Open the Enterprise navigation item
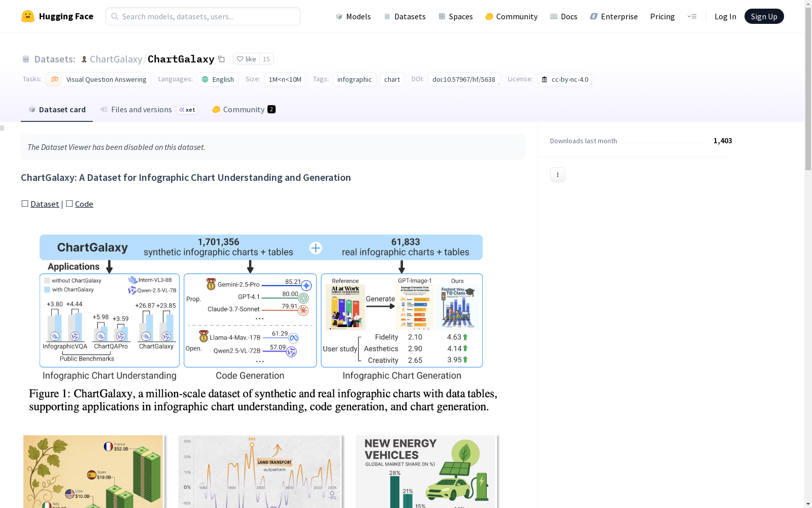The height and width of the screenshot is (508, 812). click(614, 16)
